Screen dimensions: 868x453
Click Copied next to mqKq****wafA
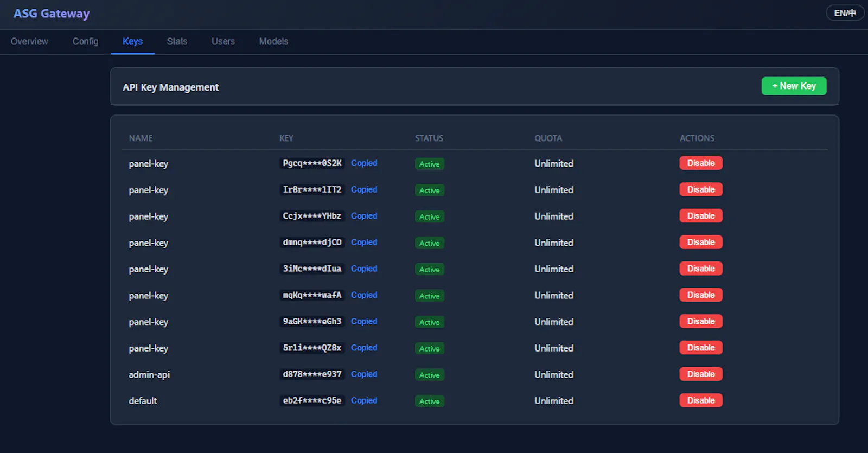tap(364, 295)
